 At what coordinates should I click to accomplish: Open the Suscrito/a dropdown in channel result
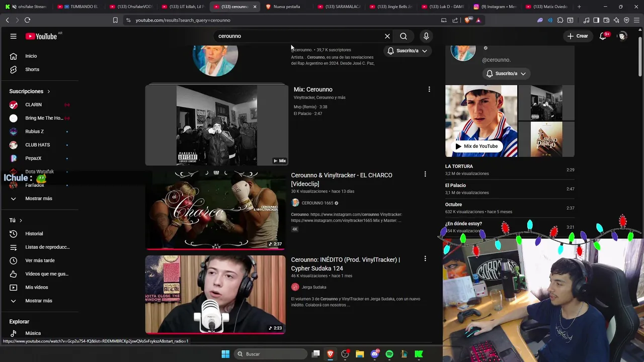(x=408, y=51)
